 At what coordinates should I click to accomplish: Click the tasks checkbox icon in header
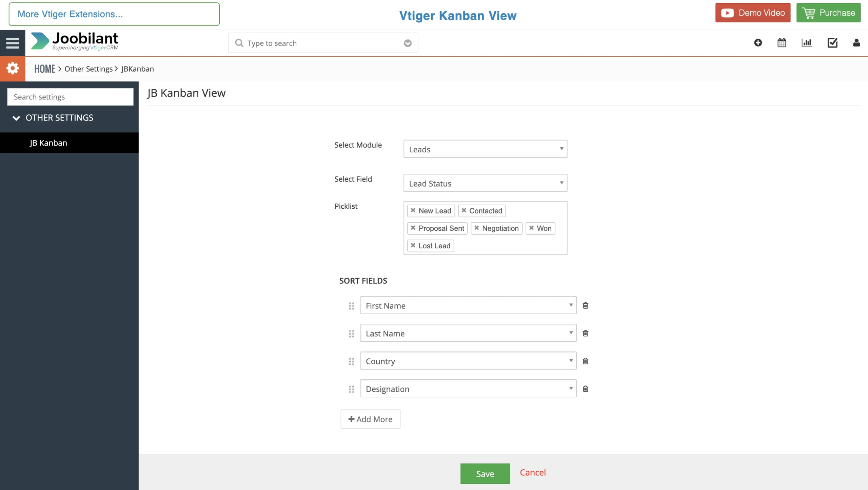click(832, 43)
